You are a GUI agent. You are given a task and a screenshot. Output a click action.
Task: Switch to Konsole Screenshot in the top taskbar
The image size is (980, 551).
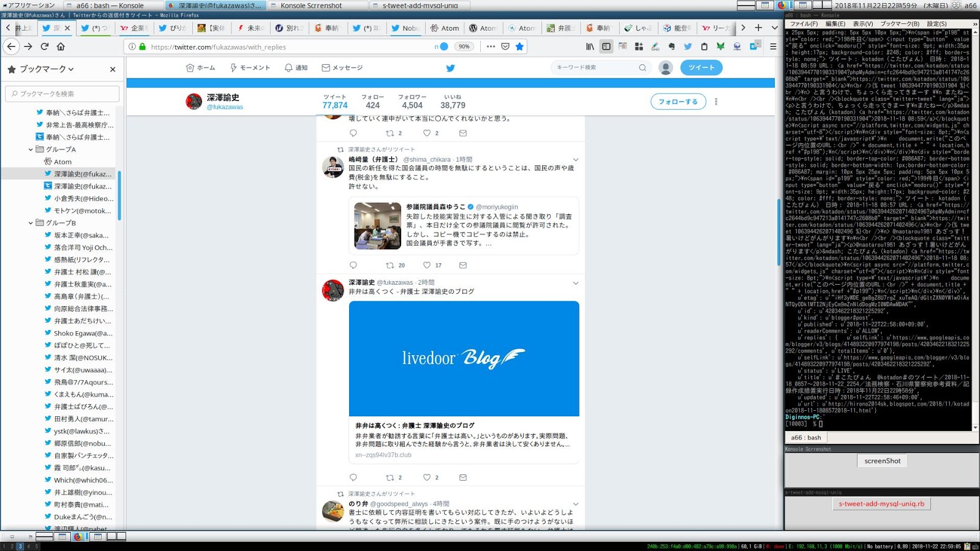point(312,6)
